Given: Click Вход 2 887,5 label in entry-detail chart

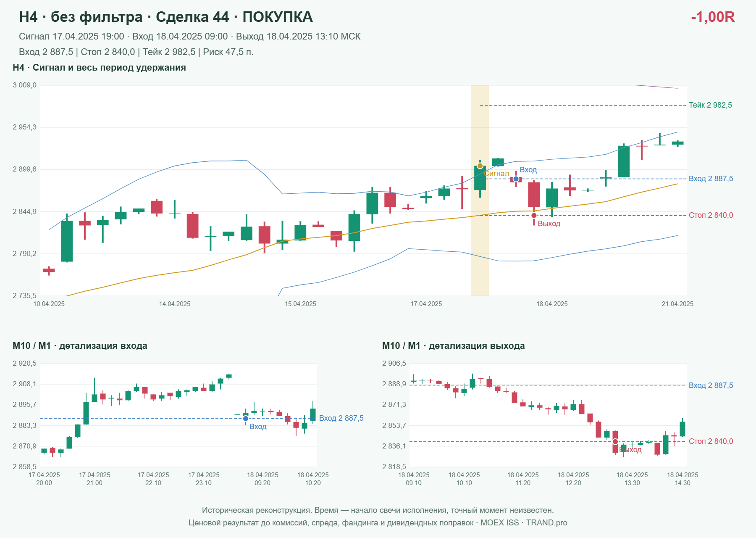Looking at the screenshot, I should 341,418.
